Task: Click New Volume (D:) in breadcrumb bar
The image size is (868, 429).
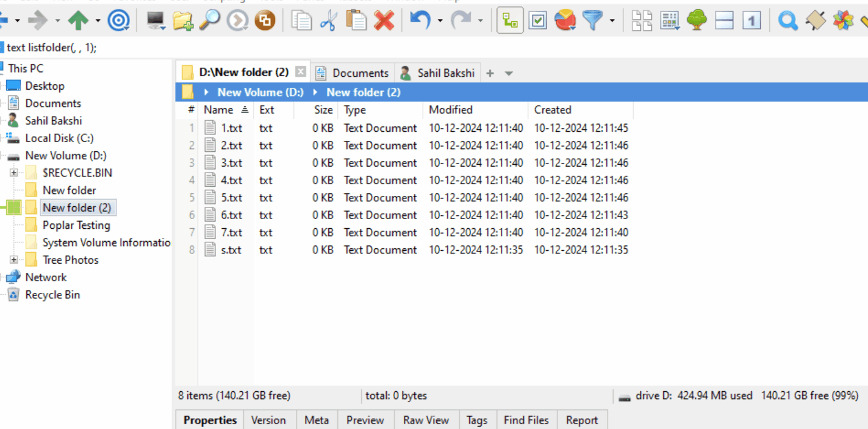Action: [260, 92]
